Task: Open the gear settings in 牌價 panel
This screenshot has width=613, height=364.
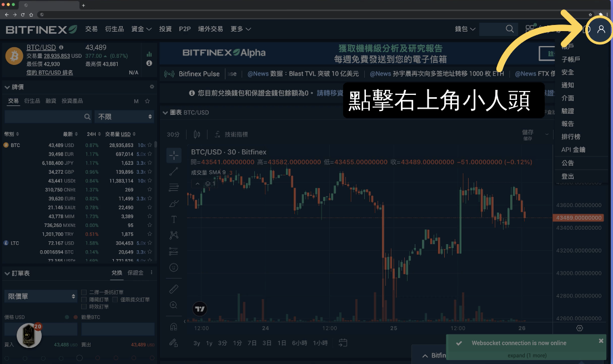Action: tap(152, 87)
